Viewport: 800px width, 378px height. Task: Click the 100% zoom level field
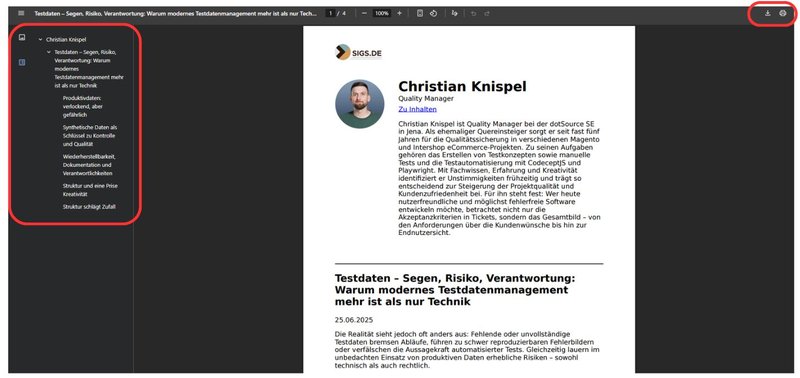click(x=382, y=13)
